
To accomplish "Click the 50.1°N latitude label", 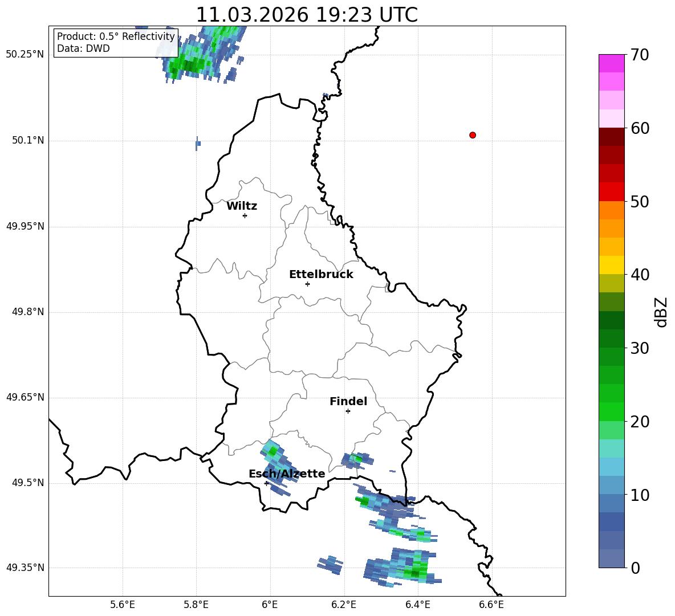I will 28,140.
